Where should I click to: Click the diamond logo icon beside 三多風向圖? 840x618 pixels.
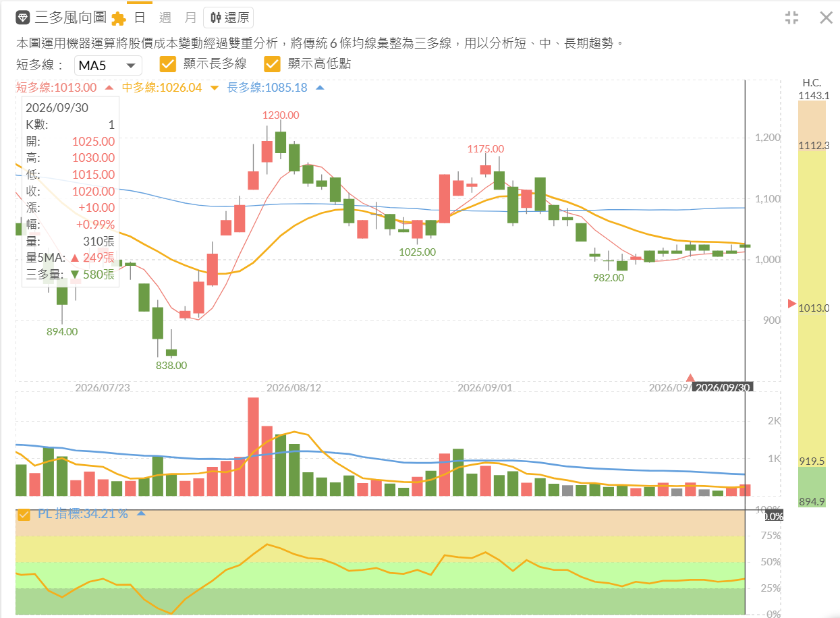(x=23, y=18)
